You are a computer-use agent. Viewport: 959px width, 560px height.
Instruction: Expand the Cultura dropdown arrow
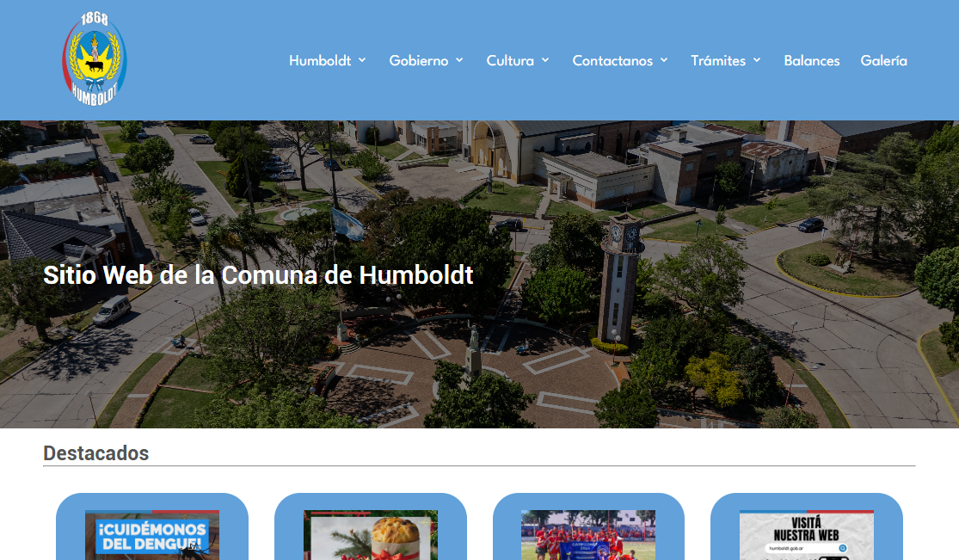pyautogui.click(x=545, y=60)
